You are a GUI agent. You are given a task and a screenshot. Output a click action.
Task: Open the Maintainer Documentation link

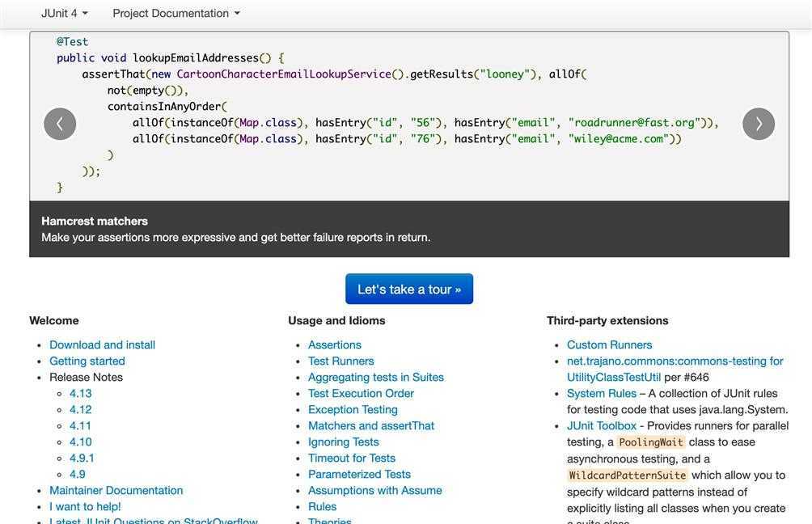coord(116,490)
